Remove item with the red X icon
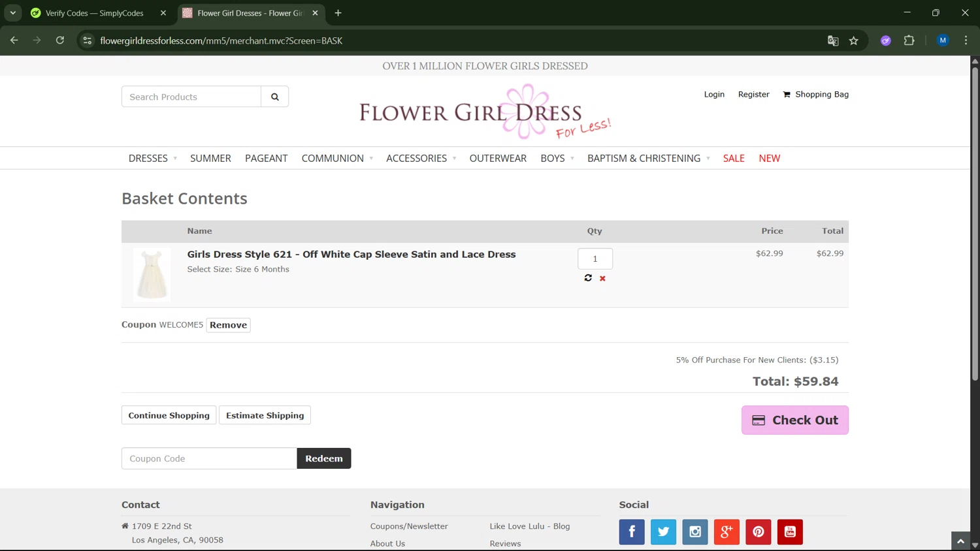Image resolution: width=980 pixels, height=551 pixels. (x=602, y=279)
